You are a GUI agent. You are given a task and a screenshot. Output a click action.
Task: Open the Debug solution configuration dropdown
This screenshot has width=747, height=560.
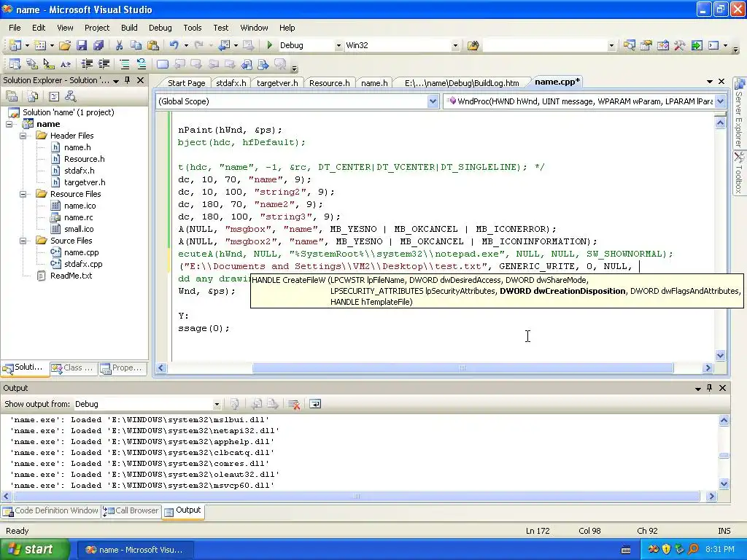coord(338,46)
